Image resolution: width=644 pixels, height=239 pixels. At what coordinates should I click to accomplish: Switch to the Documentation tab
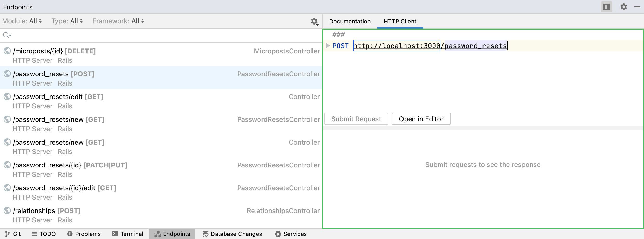(350, 21)
